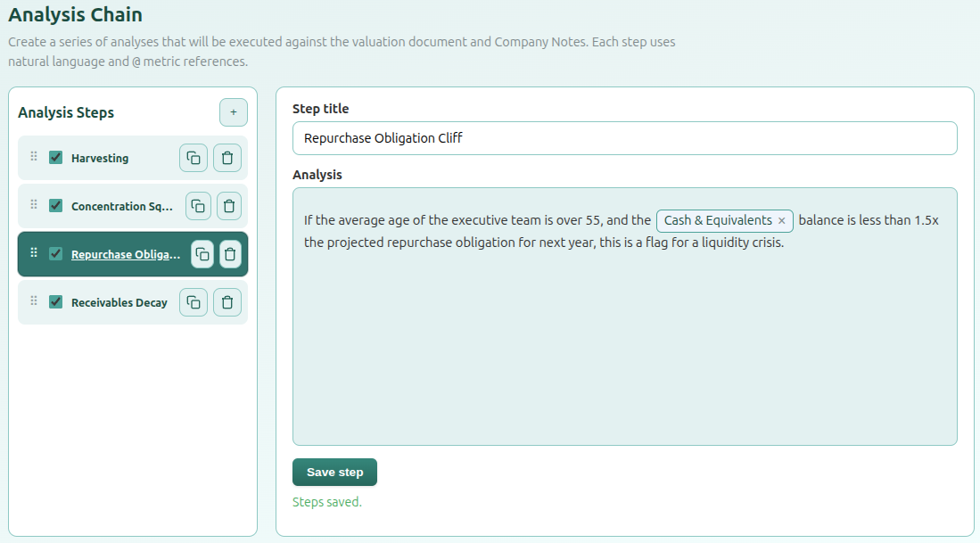Grab the drag handle of Concentration Sq... step
Image resolution: width=980 pixels, height=543 pixels.
click(34, 204)
